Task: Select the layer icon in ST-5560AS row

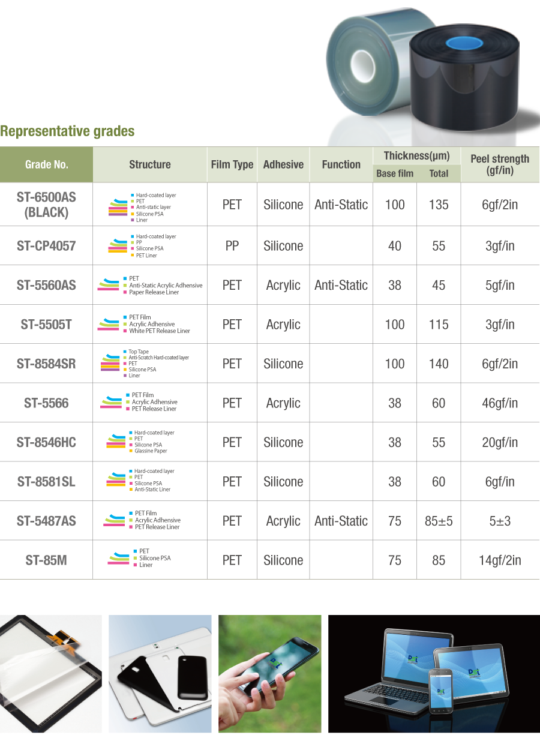Action: point(108,285)
